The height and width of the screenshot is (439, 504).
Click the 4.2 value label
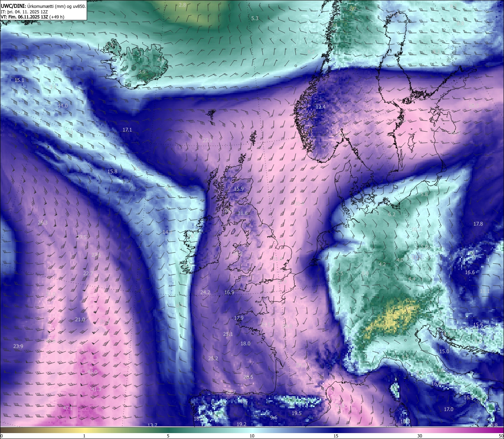[382, 264]
